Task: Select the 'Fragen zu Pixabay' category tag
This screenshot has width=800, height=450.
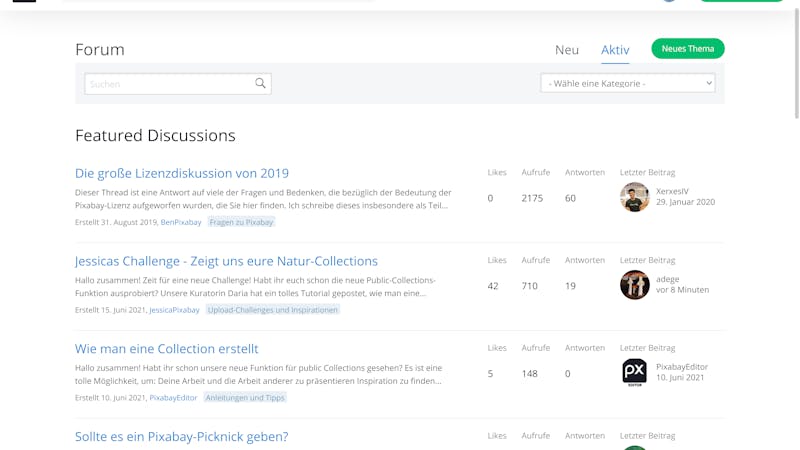Action: pos(241,222)
